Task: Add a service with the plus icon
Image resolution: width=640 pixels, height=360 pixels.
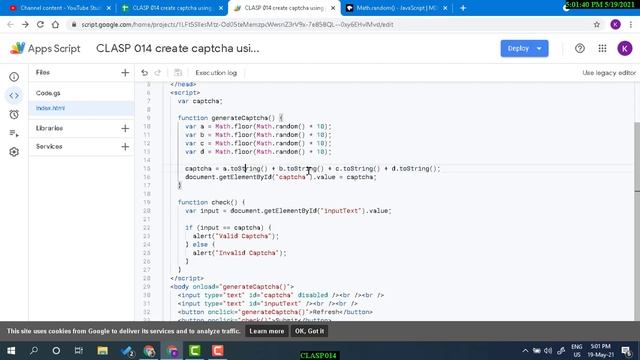Action: pyautogui.click(x=125, y=147)
